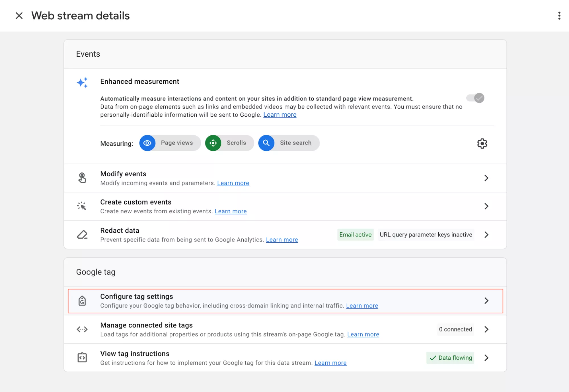Click the Modify events hand icon
Viewport: 569px width, 392px height.
[x=82, y=178]
